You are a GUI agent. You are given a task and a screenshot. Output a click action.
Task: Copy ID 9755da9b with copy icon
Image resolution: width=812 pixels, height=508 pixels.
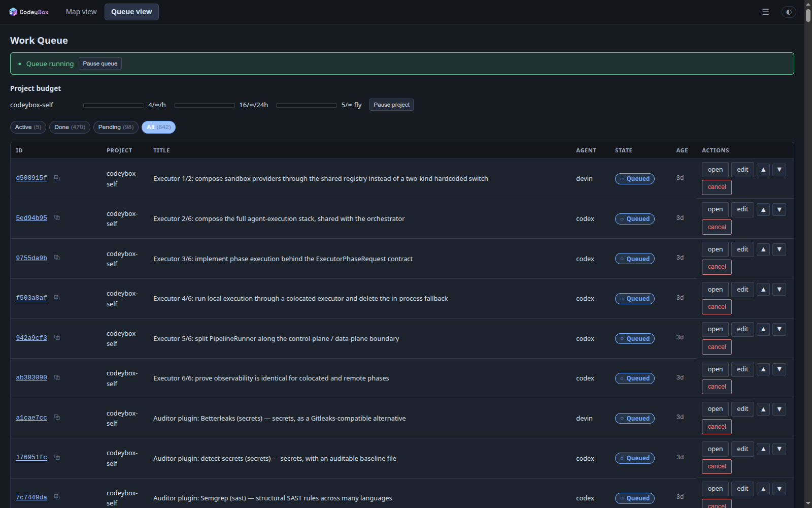click(57, 258)
